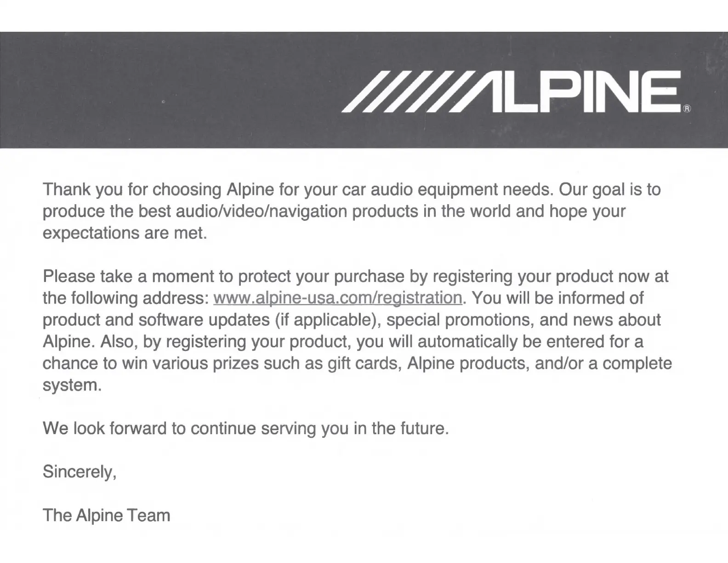728x563 pixels.
Task: Click the "Sincerely," closing line
Action: click(x=79, y=472)
